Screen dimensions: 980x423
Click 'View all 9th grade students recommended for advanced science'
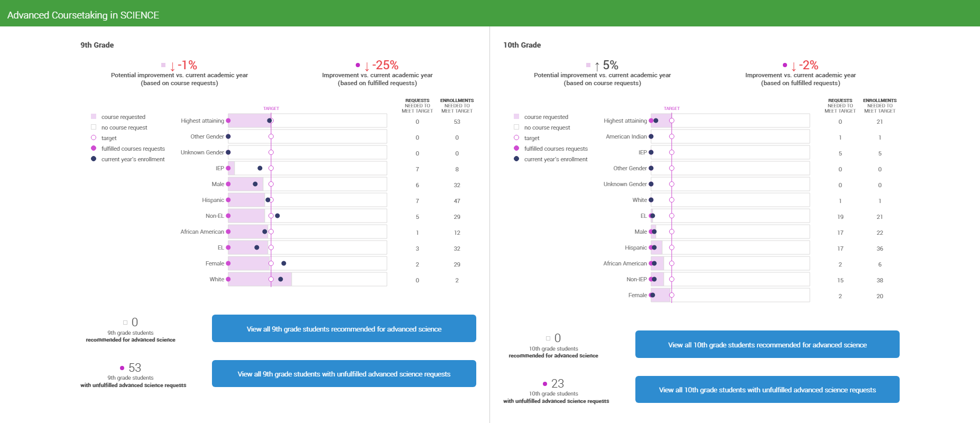344,329
